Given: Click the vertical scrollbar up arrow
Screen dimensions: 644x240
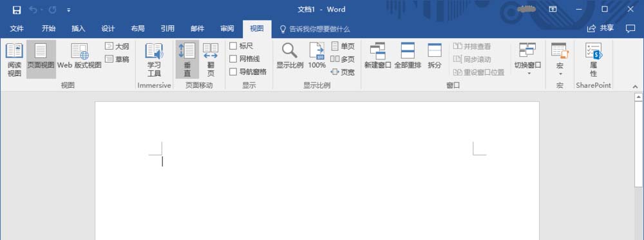Looking at the screenshot, I should click(638, 97).
